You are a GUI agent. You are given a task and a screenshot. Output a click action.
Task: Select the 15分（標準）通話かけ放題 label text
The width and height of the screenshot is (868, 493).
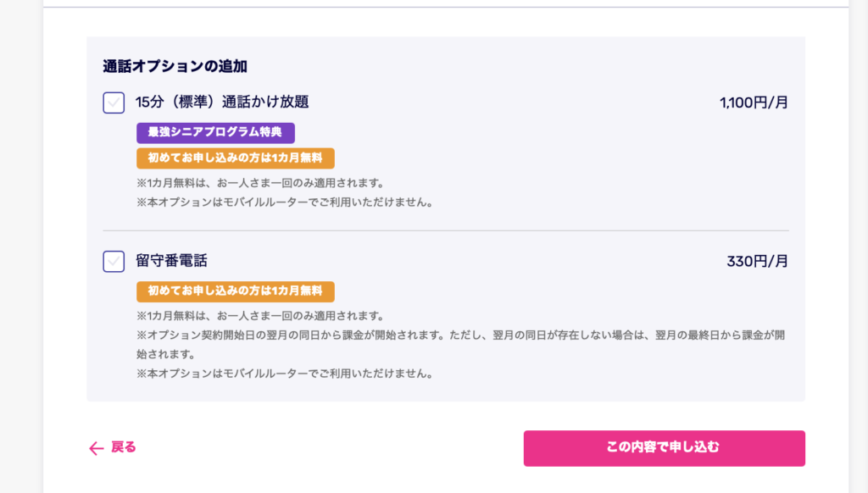[222, 102]
